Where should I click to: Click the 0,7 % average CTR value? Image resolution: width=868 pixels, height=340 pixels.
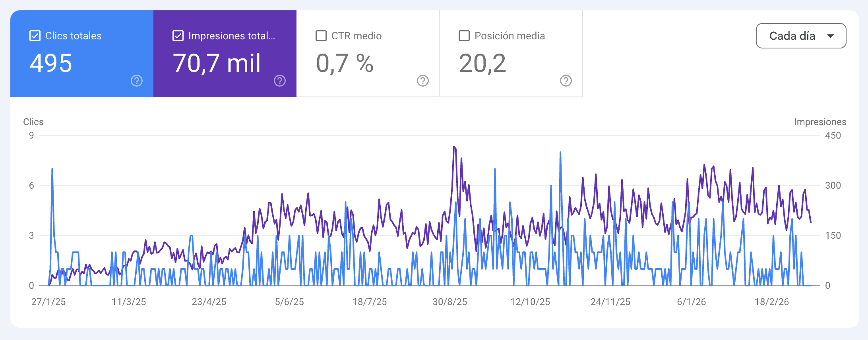345,63
